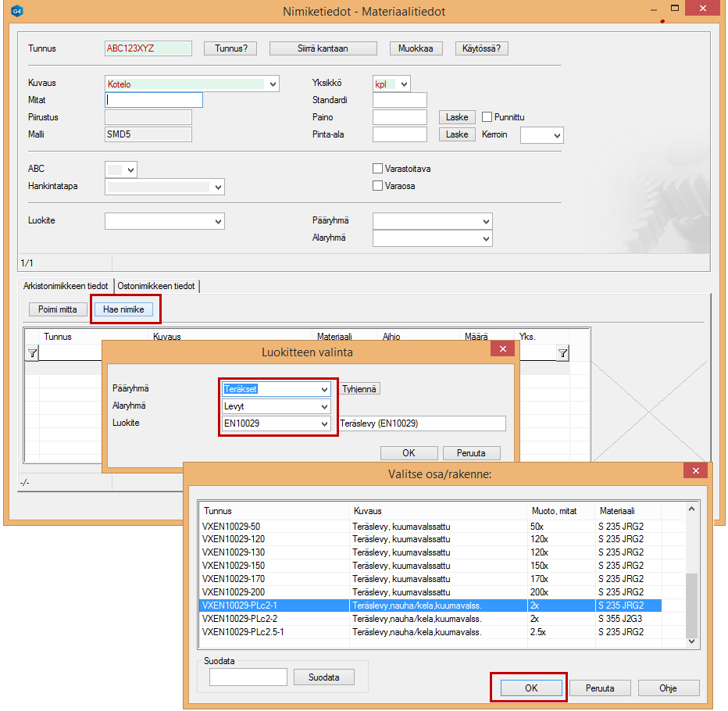Check the Varaosa checkbox
Screen dimensions: 728x711
(x=378, y=186)
